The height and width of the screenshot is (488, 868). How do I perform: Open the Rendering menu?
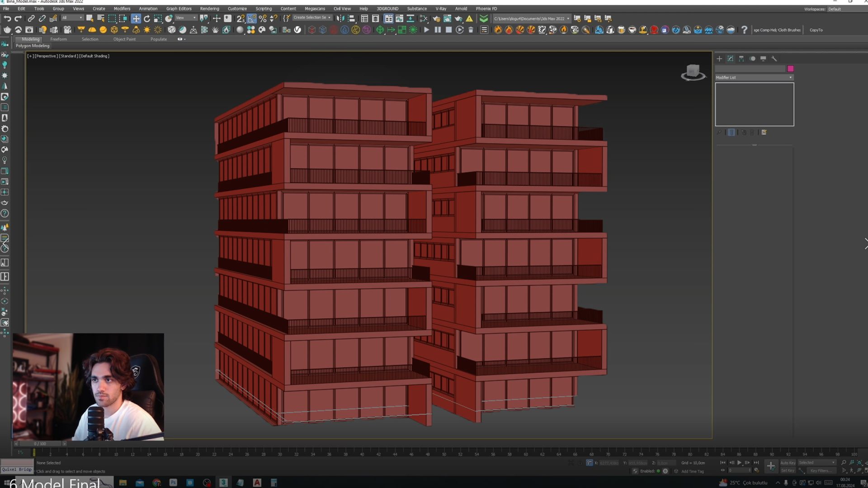point(209,9)
